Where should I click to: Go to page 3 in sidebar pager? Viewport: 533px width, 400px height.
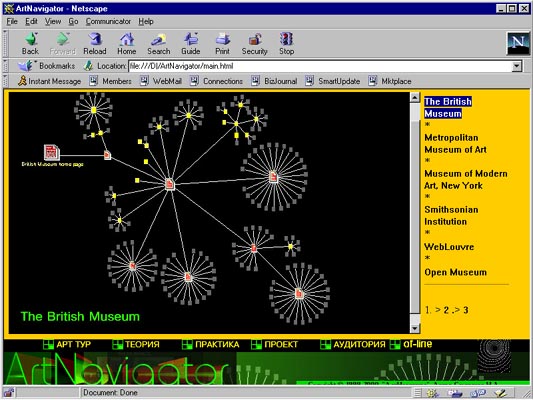[465, 310]
